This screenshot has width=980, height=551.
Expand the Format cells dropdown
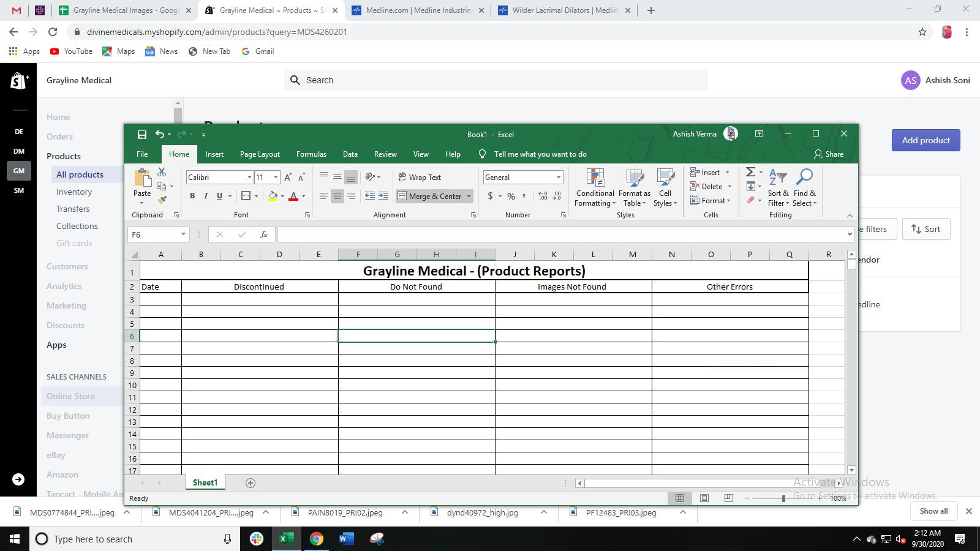(729, 201)
